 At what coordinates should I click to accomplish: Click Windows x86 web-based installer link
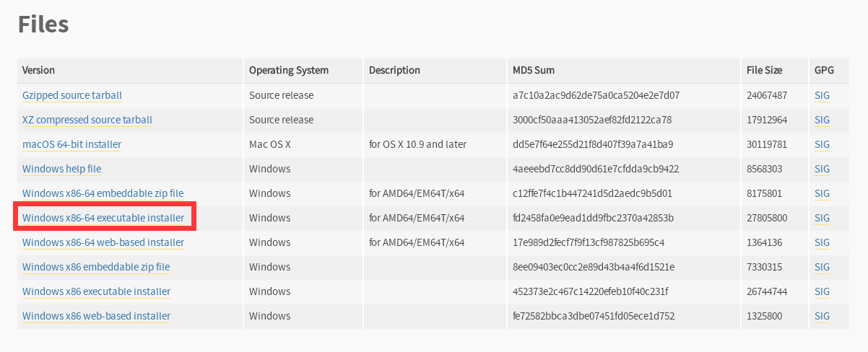pos(96,316)
